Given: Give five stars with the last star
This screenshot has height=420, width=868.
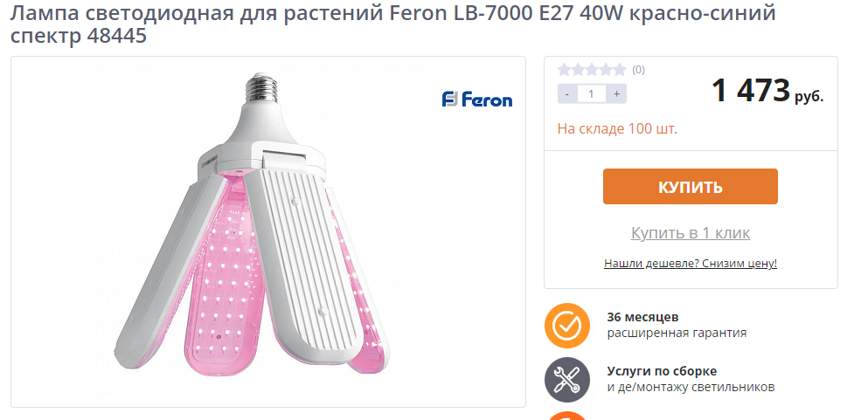Looking at the screenshot, I should click(621, 70).
